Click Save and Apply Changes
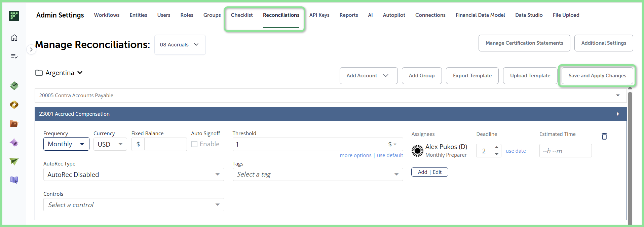The height and width of the screenshot is (227, 644). 597,76
